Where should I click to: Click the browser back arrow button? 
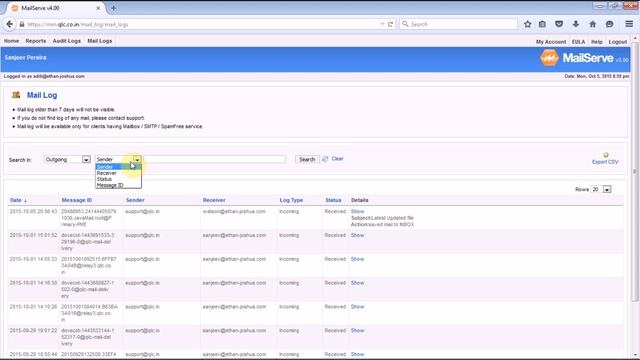(x=9, y=24)
